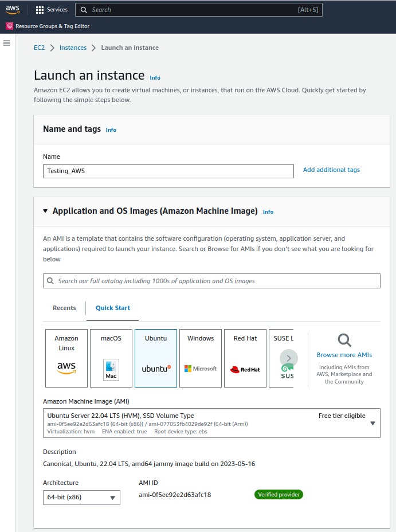Go to Instances breadcrumb link
Screen dimensions: 396x532
point(73,48)
